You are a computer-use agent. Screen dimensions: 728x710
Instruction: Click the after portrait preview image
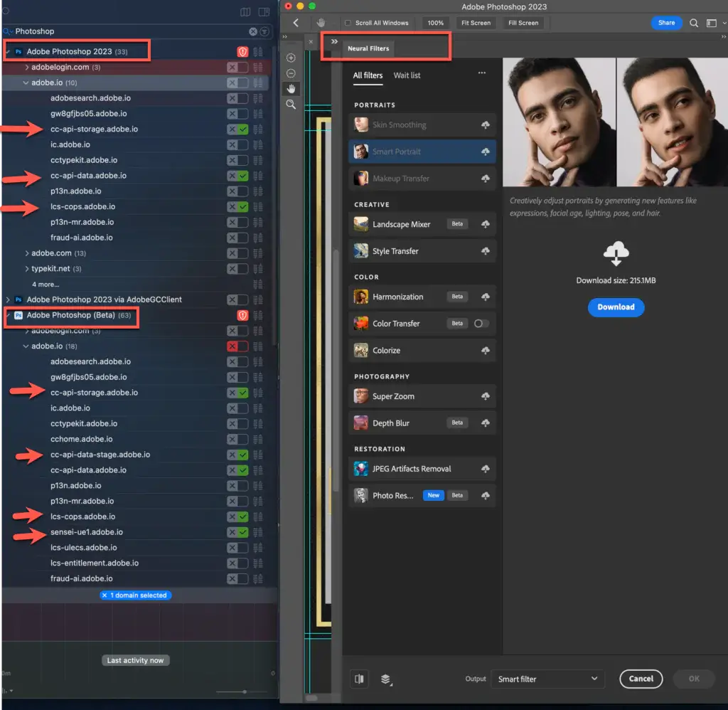672,122
